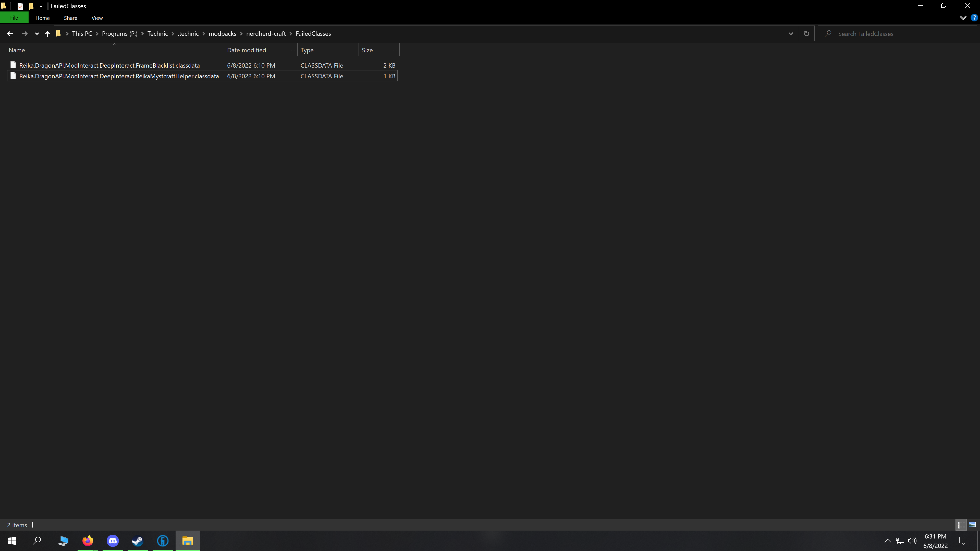The height and width of the screenshot is (551, 980).
Task: Click the up-one-level folder arrow
Action: point(47,33)
